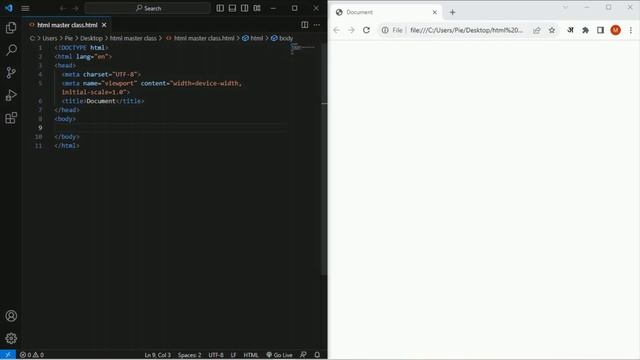Go forward in VS Code navigation
Image resolution: width=640 pixels, height=360 pixels.
76,8
